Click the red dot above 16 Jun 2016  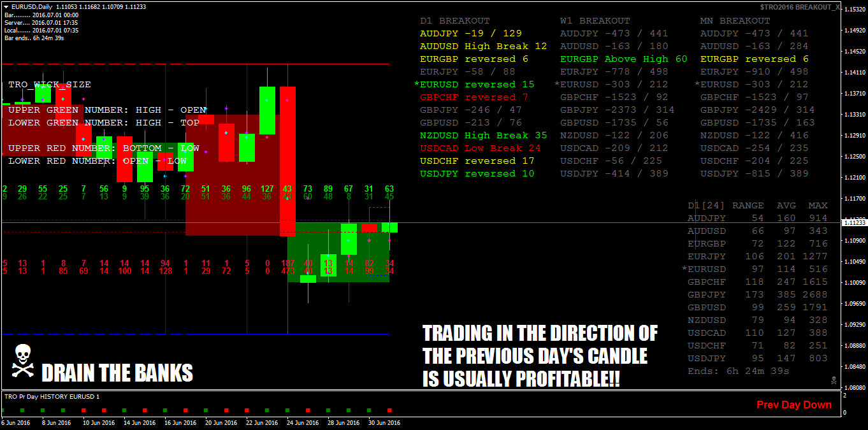point(185,410)
